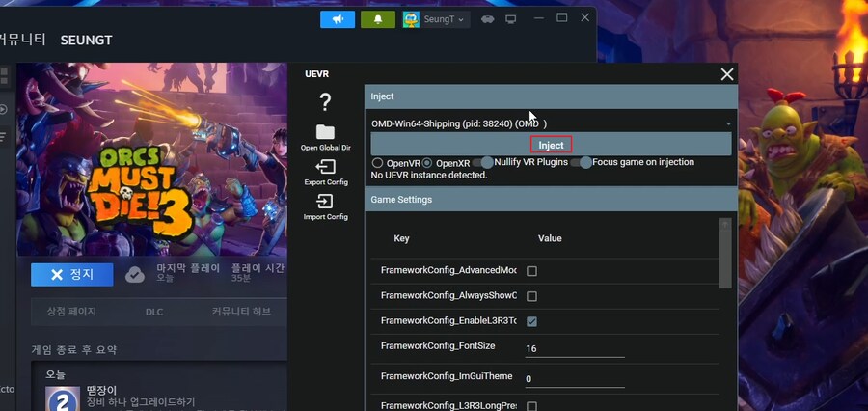Click the Value column header
The height and width of the screenshot is (411, 868).
tap(550, 238)
